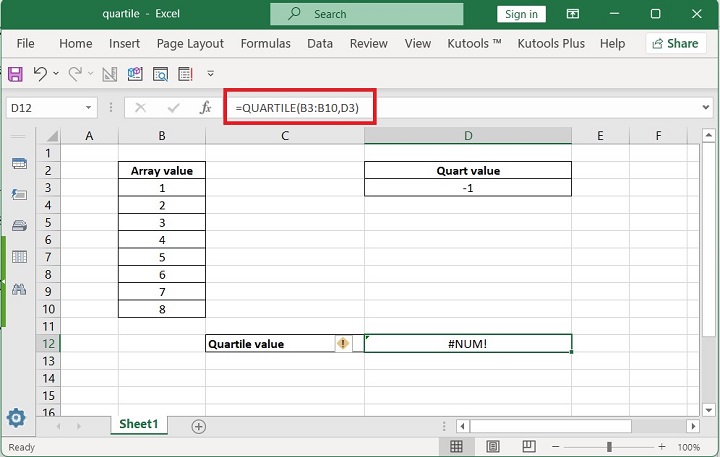
Task: Open the Kutools Plus tab
Action: (x=551, y=44)
